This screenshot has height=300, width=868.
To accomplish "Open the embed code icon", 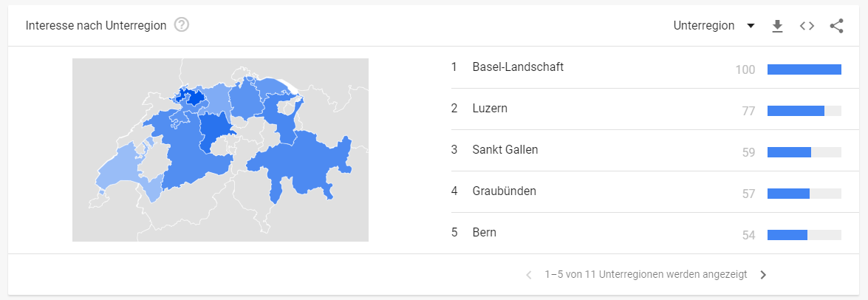I will pos(807,26).
